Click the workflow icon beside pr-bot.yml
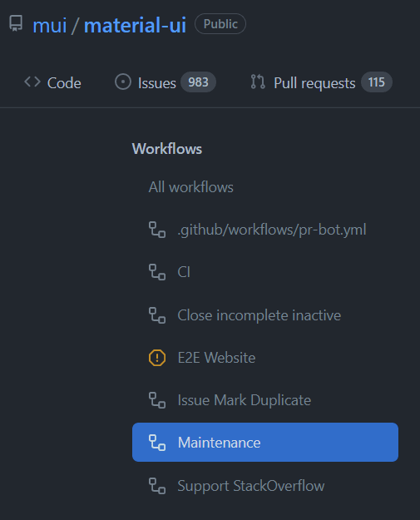The image size is (420, 520). tap(157, 230)
